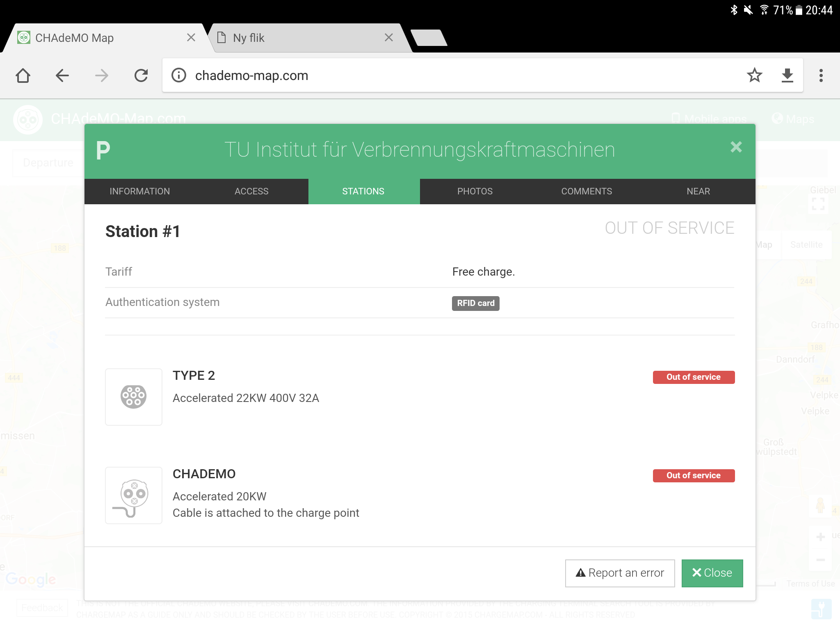Show the Photos tab
This screenshot has width=840, height=630.
coord(475,192)
